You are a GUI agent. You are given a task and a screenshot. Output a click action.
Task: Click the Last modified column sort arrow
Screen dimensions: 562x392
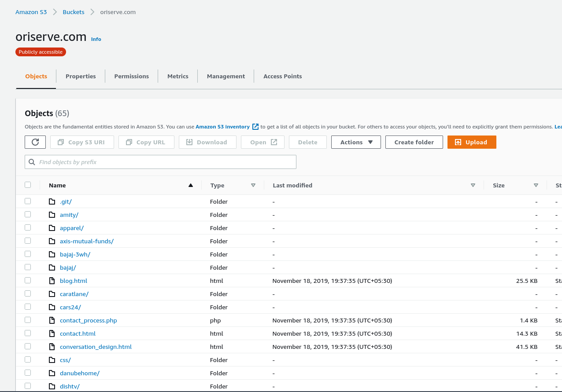473,185
